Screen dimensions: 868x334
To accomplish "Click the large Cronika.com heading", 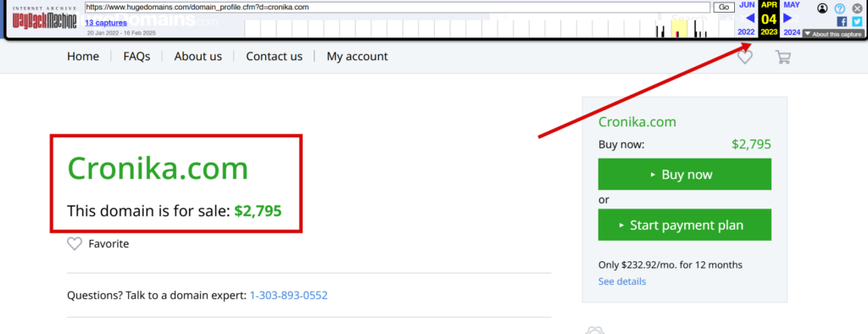I will pyautogui.click(x=158, y=169).
